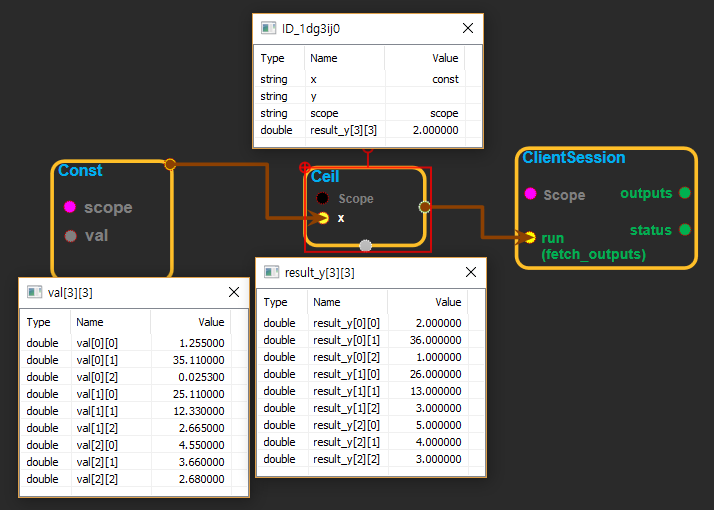Screen dimensions: 714x510
Task: Click the gray val port on Const
Action: [x=70, y=236]
